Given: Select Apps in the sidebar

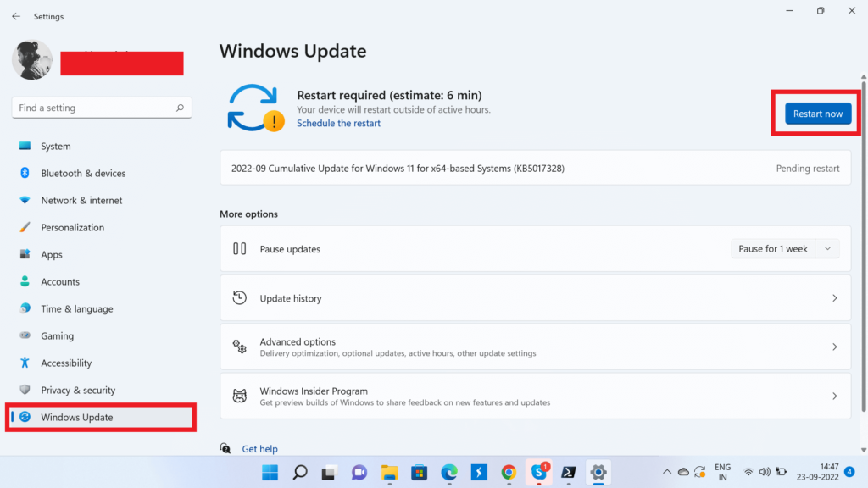Looking at the screenshot, I should tap(100, 254).
